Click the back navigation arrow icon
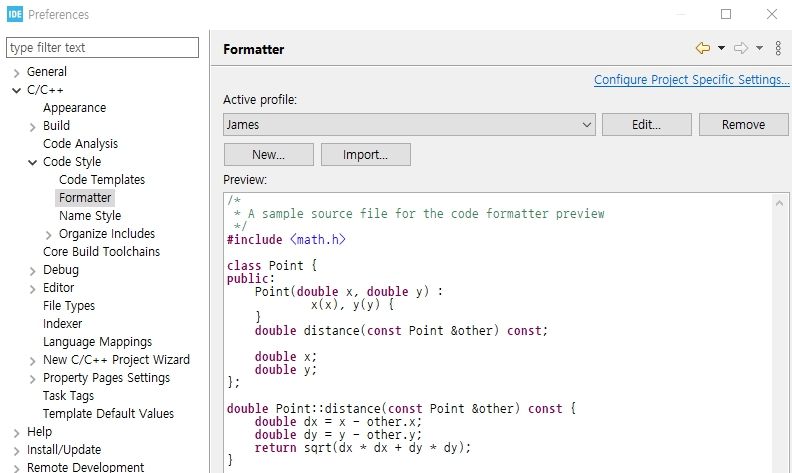 703,48
